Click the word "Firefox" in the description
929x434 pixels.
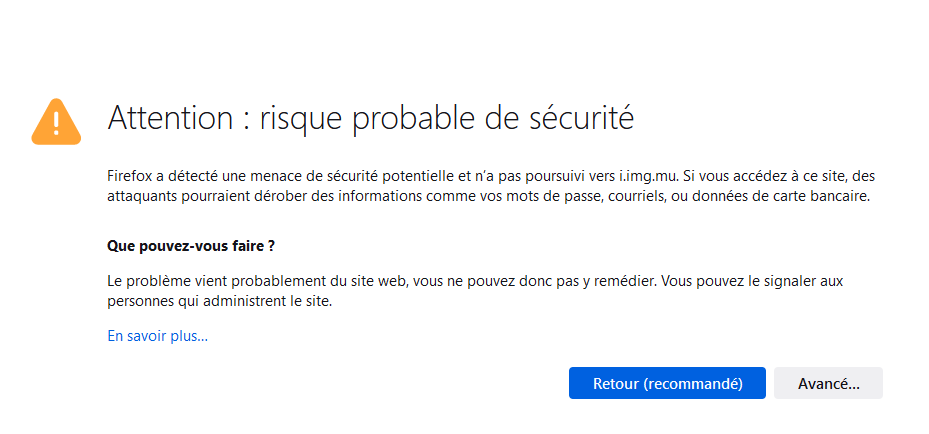pos(130,175)
